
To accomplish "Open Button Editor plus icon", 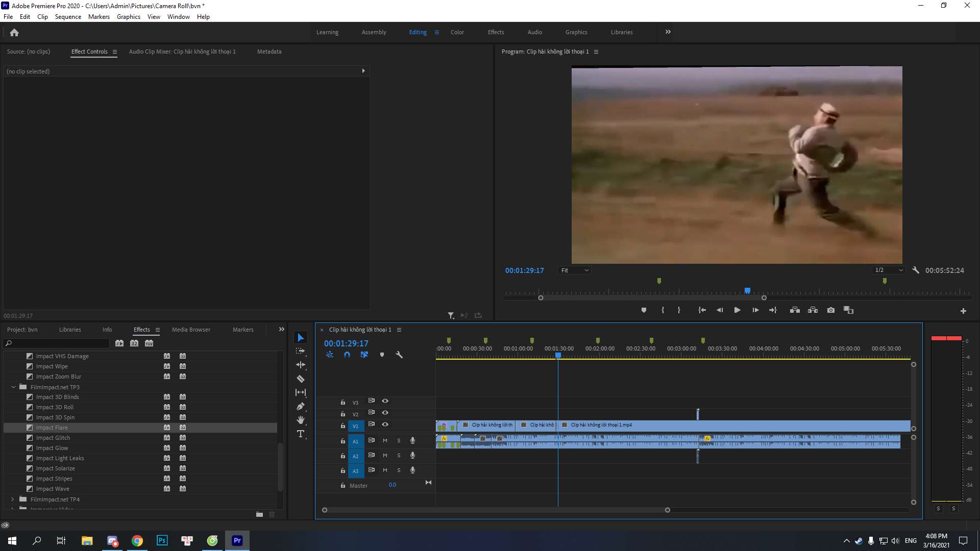I will coord(963,311).
